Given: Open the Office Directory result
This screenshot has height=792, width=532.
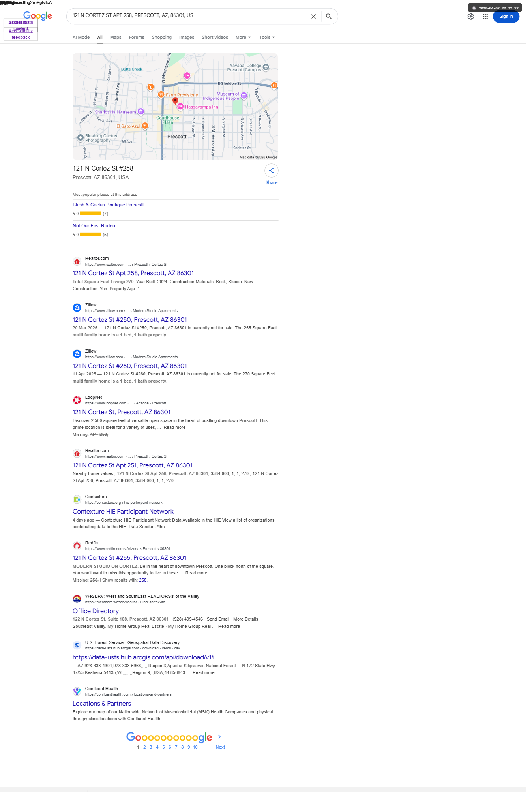Looking at the screenshot, I should [x=96, y=611].
